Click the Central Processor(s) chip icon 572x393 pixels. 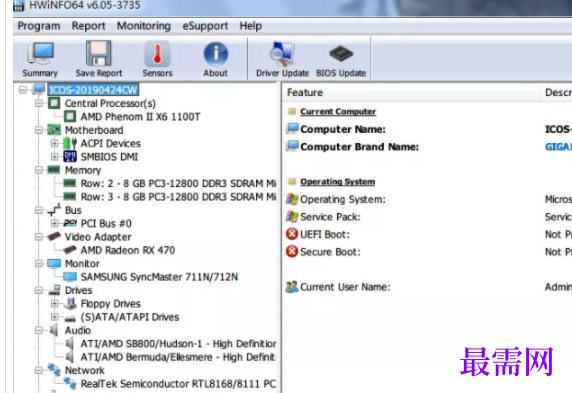coord(54,103)
